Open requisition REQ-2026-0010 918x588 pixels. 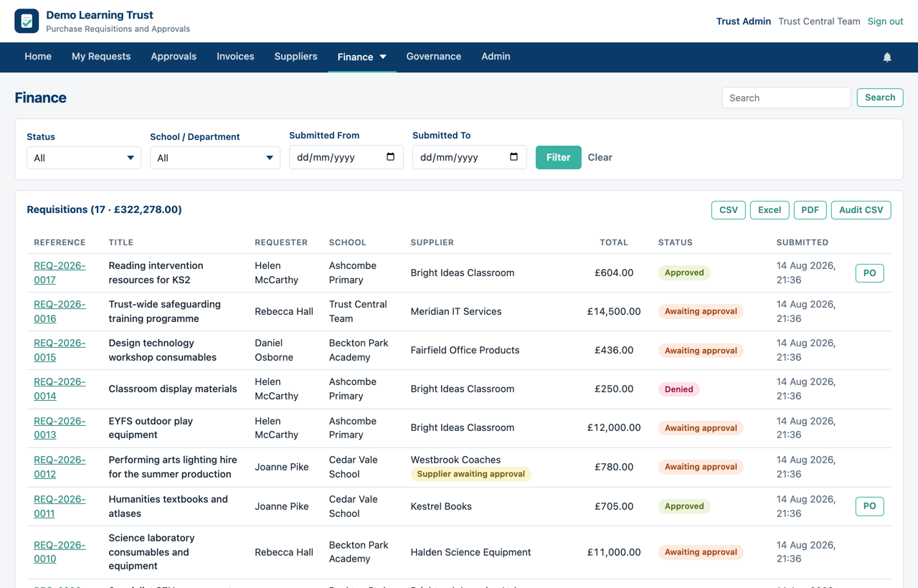click(x=60, y=552)
